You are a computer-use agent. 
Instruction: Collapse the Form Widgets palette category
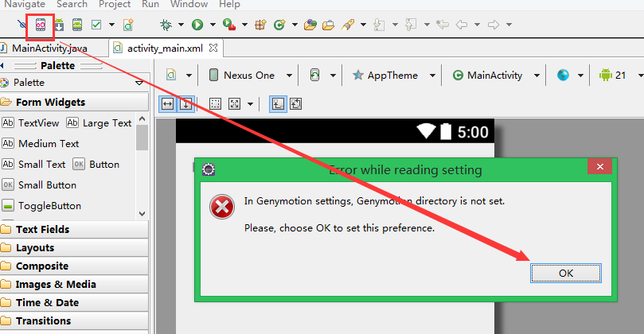coord(74,102)
